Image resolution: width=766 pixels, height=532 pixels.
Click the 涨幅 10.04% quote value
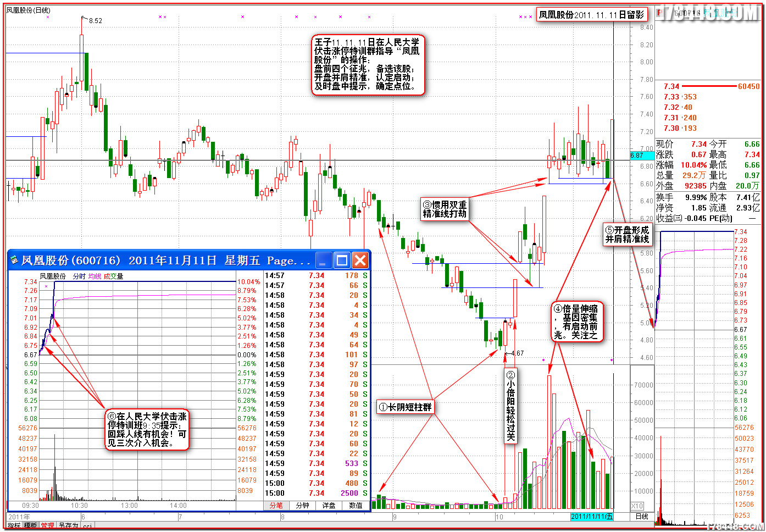coord(693,165)
